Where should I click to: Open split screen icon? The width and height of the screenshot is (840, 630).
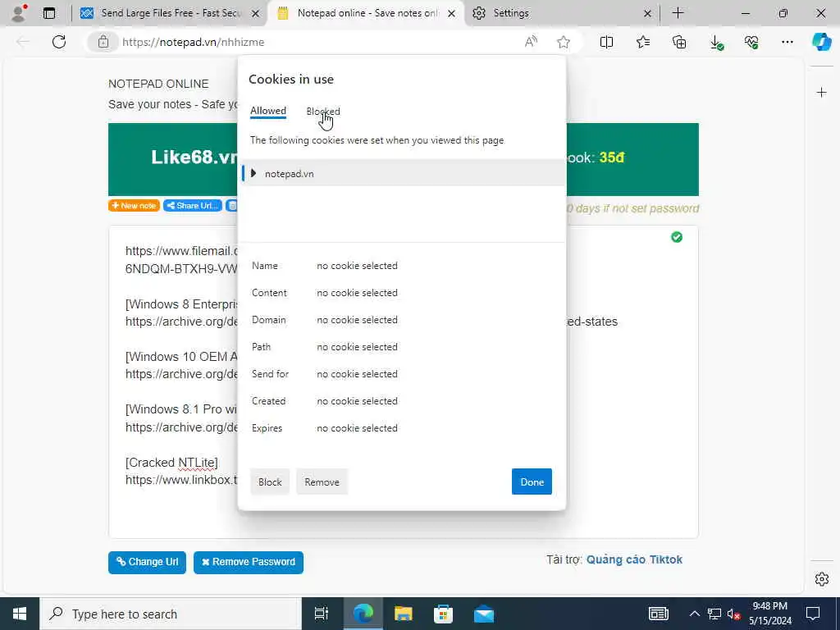tap(606, 42)
